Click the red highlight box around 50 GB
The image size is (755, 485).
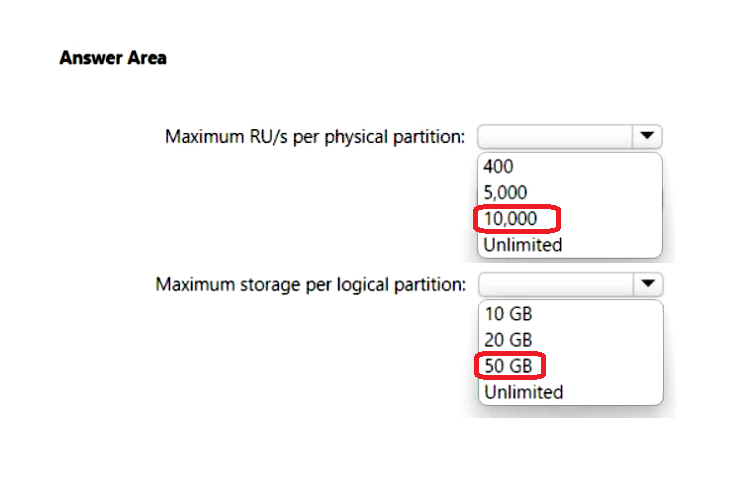pos(510,366)
